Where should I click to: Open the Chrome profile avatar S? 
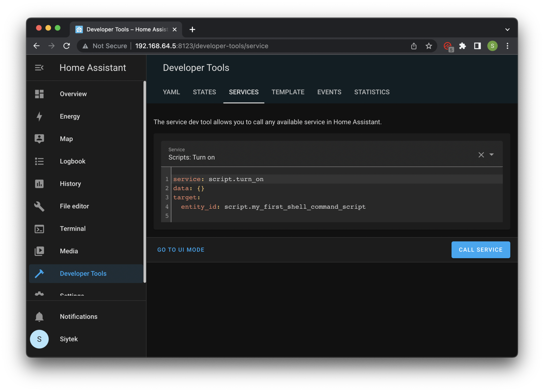(492, 46)
